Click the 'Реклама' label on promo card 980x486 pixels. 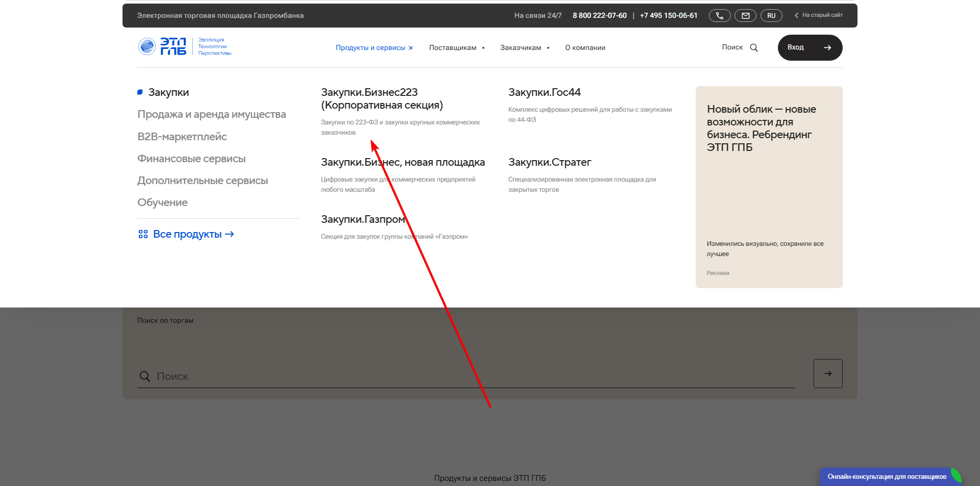point(718,273)
